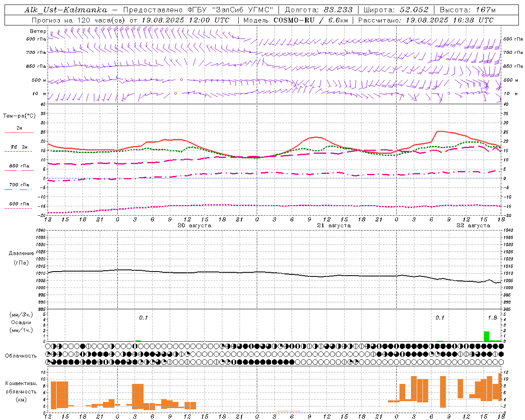Click the Прогноз на 120 часа(ов) text
This screenshot has width=525, height=420.
(79, 20)
